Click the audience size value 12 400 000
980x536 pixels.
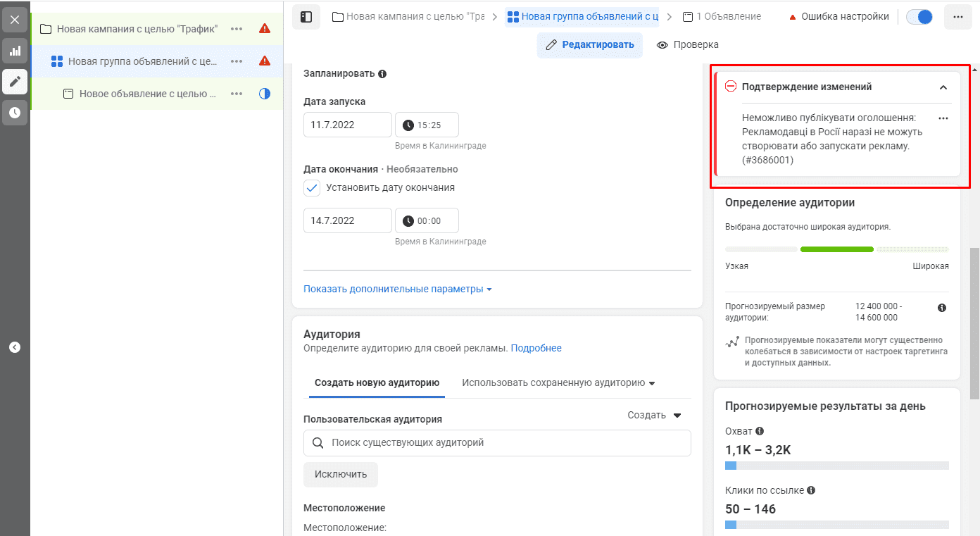point(879,312)
